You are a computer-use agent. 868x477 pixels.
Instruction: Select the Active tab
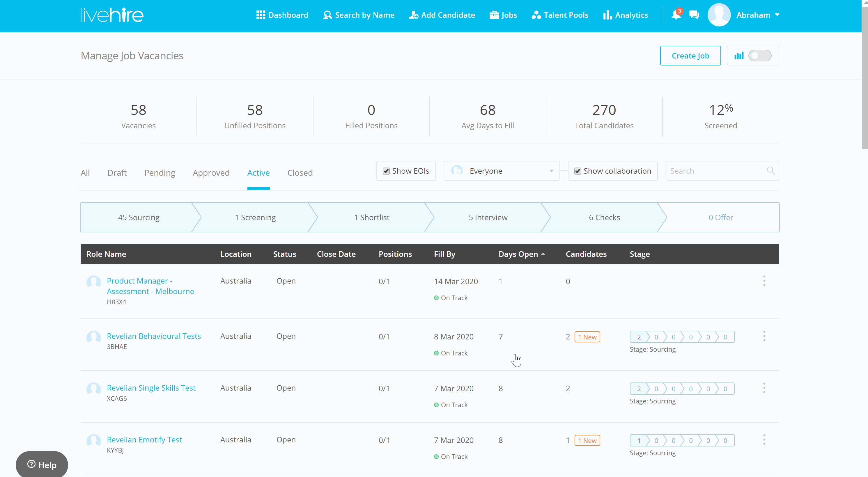click(258, 173)
